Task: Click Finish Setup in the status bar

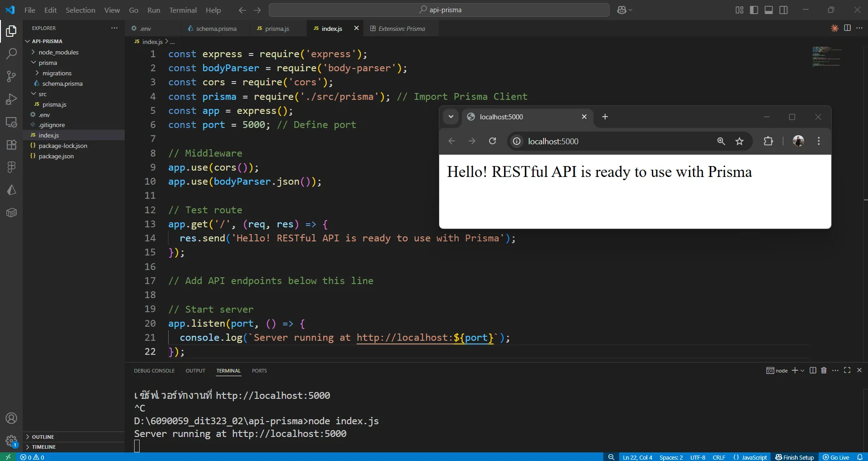Action: click(x=795, y=457)
